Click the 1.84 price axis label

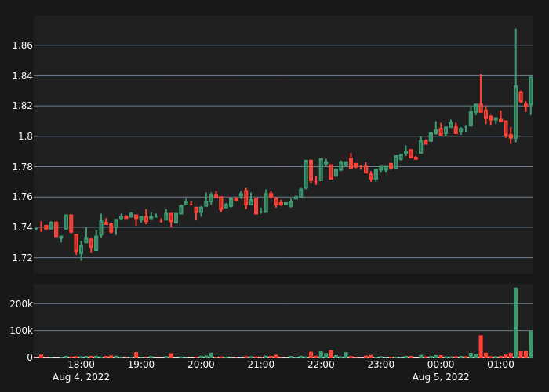click(x=23, y=75)
